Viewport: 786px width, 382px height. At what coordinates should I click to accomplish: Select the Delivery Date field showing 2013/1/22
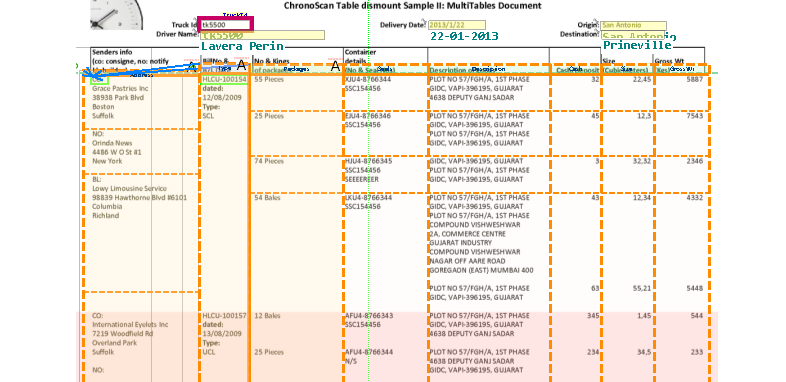tap(457, 25)
